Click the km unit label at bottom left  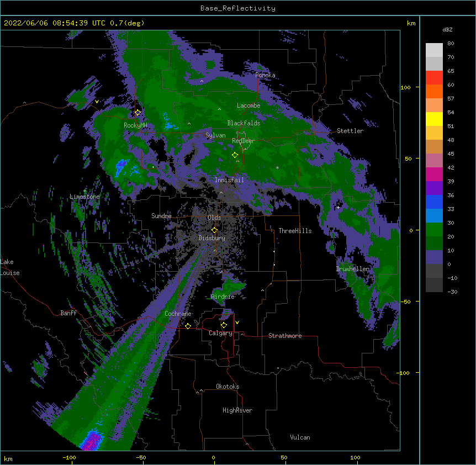pyautogui.click(x=8, y=458)
